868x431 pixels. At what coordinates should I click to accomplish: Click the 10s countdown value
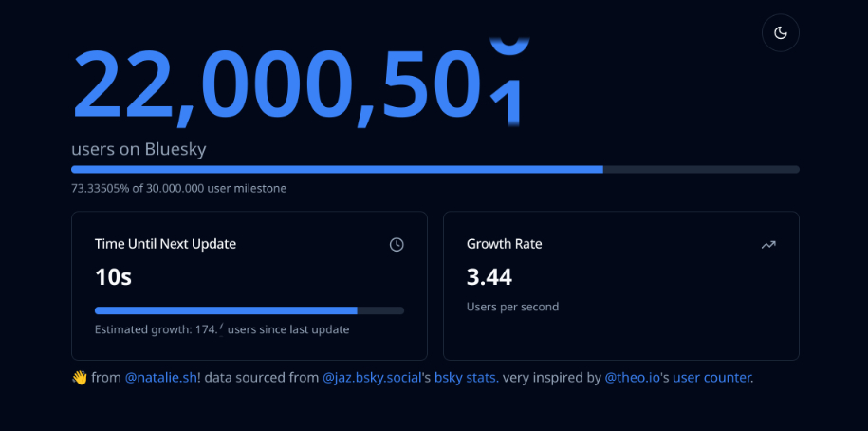(x=112, y=277)
